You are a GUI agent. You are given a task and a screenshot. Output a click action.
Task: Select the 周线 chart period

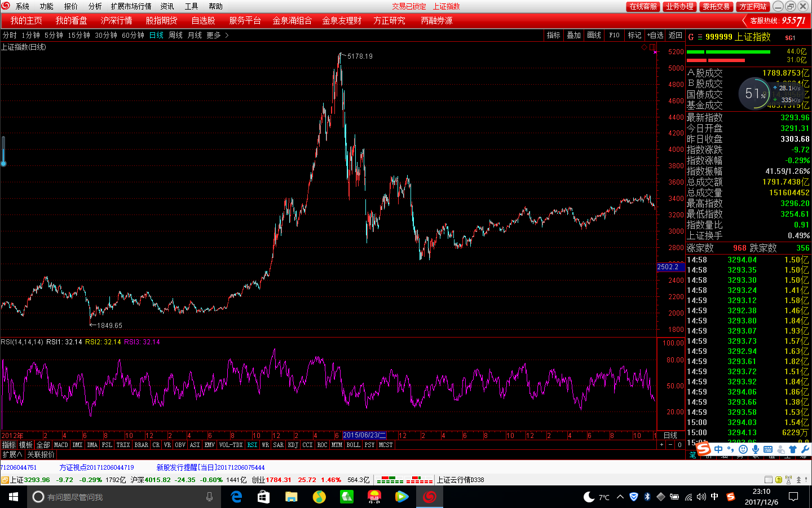point(175,35)
